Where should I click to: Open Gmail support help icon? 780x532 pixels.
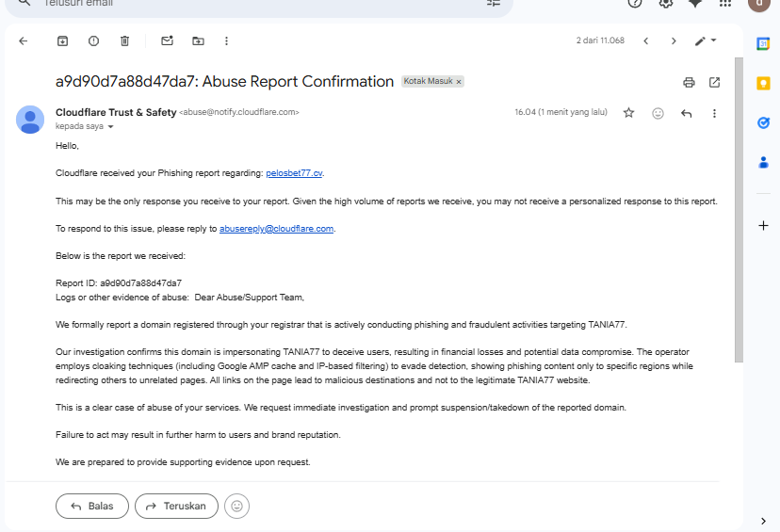(x=635, y=3)
